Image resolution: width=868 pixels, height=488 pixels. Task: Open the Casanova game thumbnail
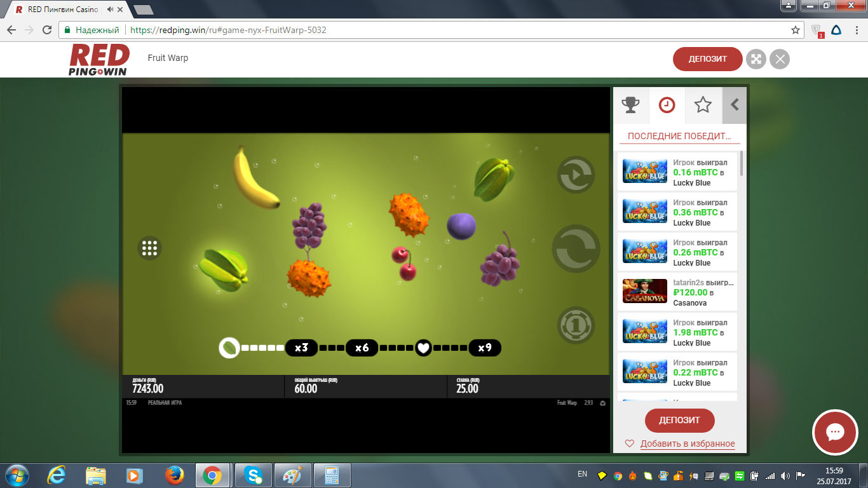(645, 291)
